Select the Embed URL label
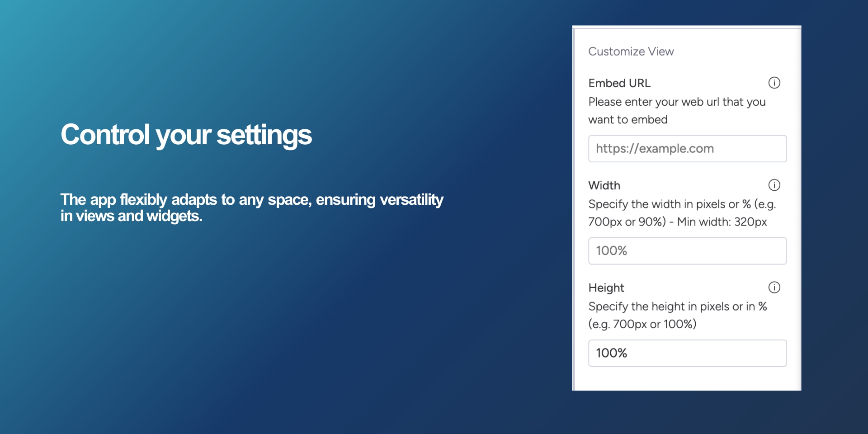The image size is (868, 434). [x=619, y=83]
